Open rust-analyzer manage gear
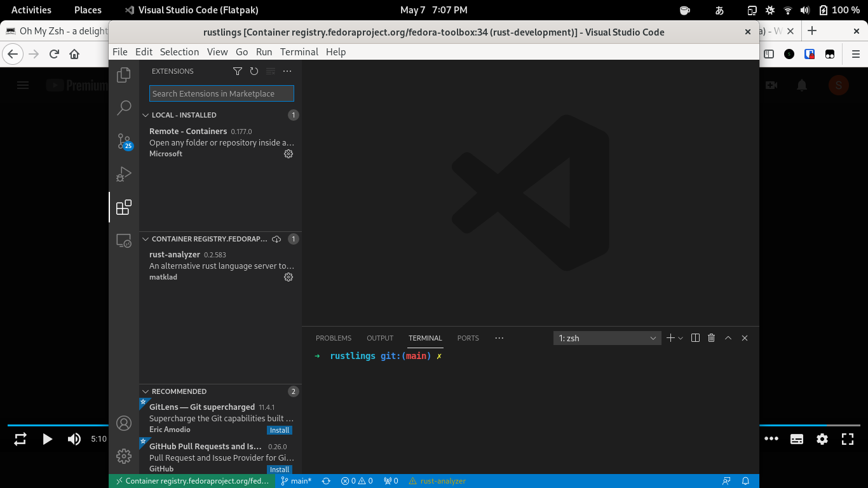The width and height of the screenshot is (868, 488). 288,277
